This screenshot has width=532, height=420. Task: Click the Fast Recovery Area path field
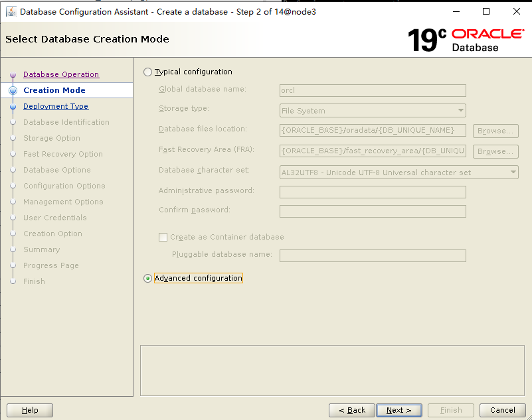point(373,151)
